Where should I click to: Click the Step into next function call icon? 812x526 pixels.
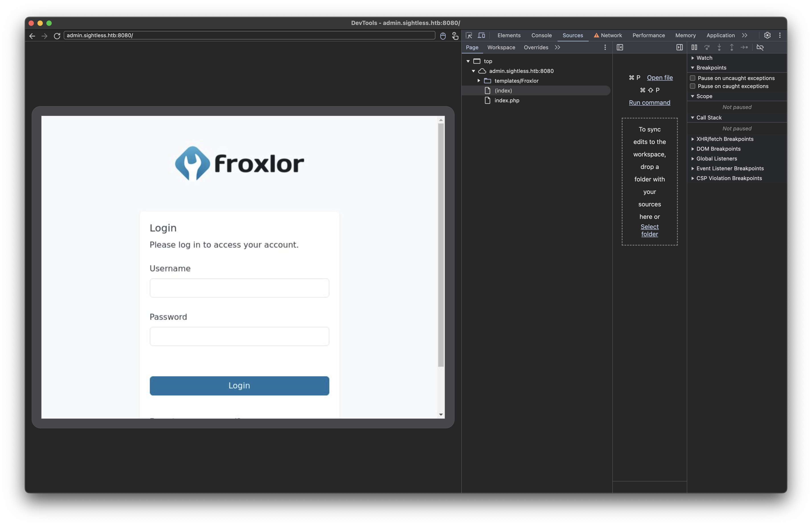click(x=719, y=47)
